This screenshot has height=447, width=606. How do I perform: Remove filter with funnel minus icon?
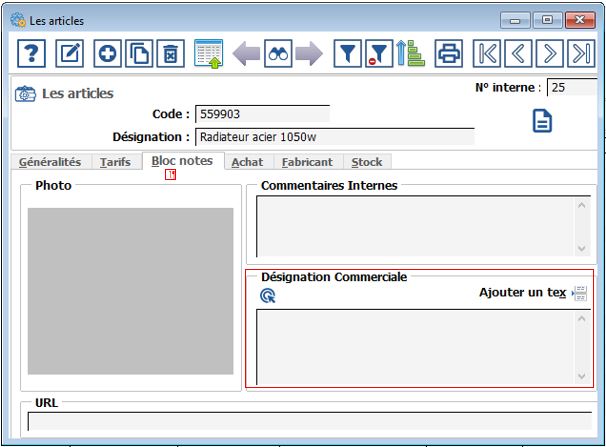pyautogui.click(x=379, y=53)
